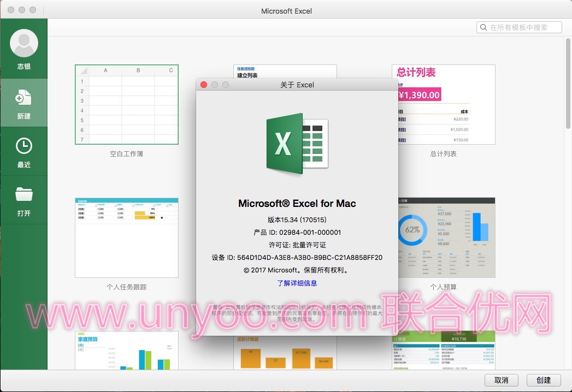Open the 最近 (Recent) clock icon
Viewport: 572px width, 392px height.
[24, 146]
